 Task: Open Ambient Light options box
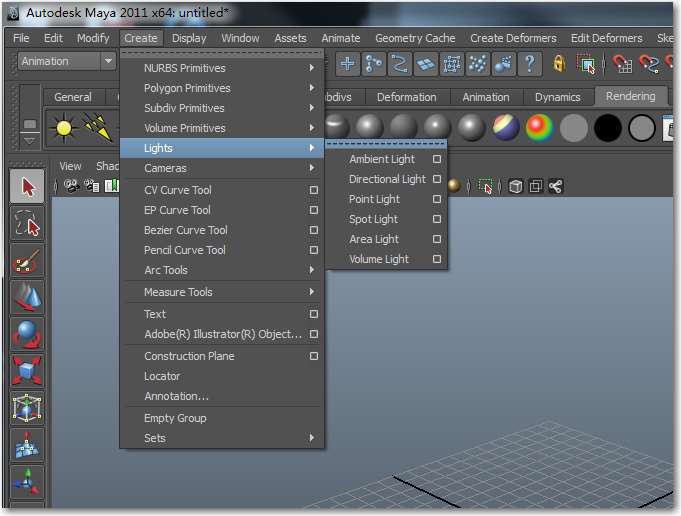click(437, 159)
